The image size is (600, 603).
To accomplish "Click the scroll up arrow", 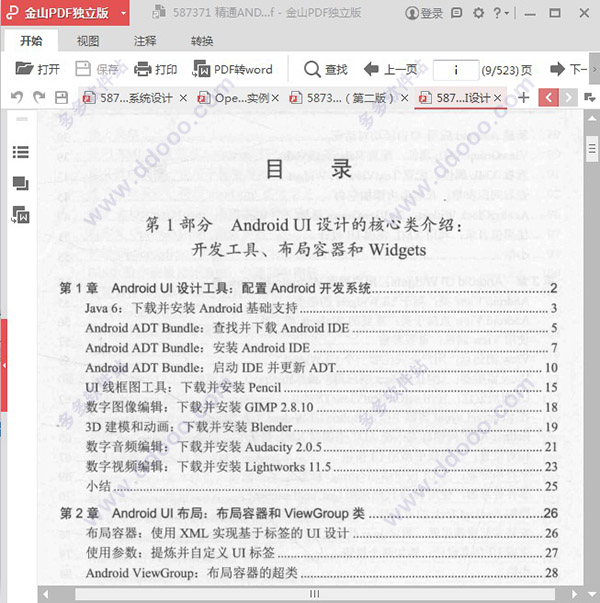I will click(x=592, y=118).
